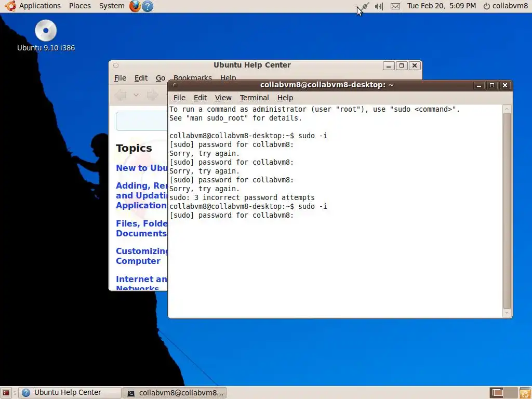Go forward in the Help Center toolbar
The height and width of the screenshot is (399, 532).
tap(152, 95)
